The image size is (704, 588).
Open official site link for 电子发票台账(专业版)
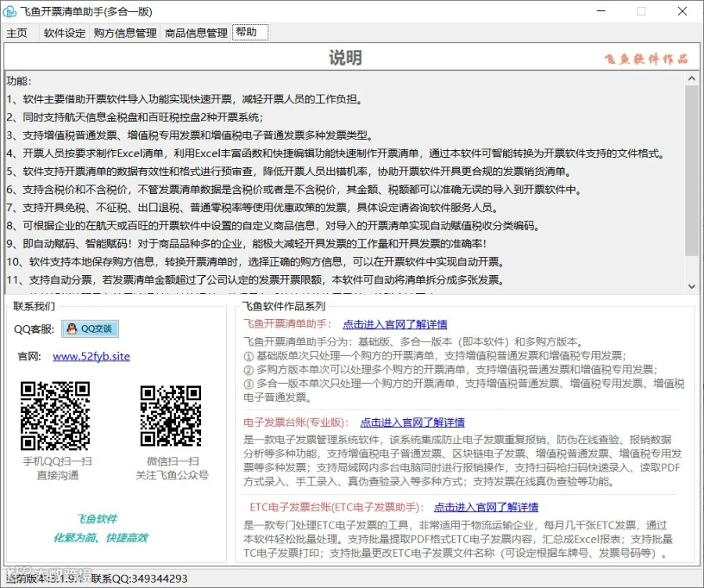412,422
